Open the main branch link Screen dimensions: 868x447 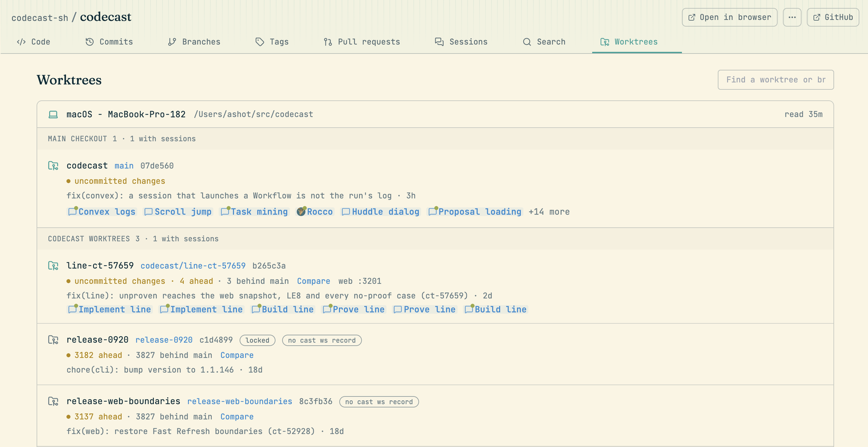point(124,166)
